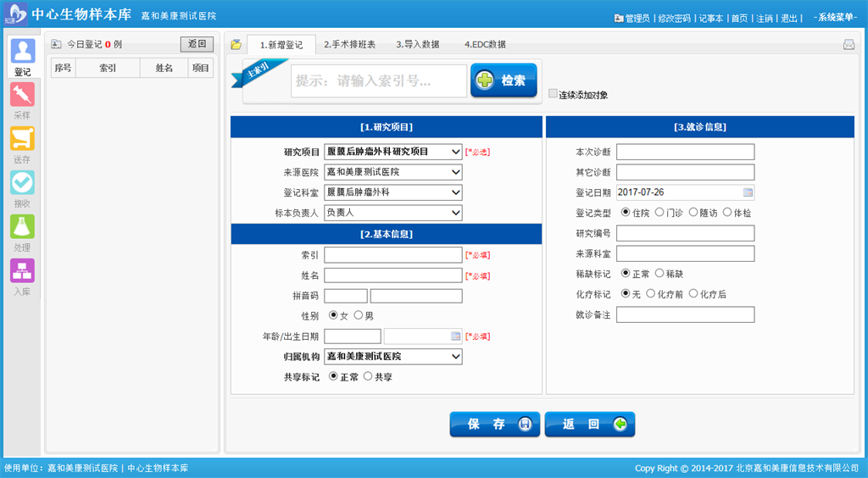Expand the 标本负责人 dropdown
The image size is (868, 478).
point(455,213)
